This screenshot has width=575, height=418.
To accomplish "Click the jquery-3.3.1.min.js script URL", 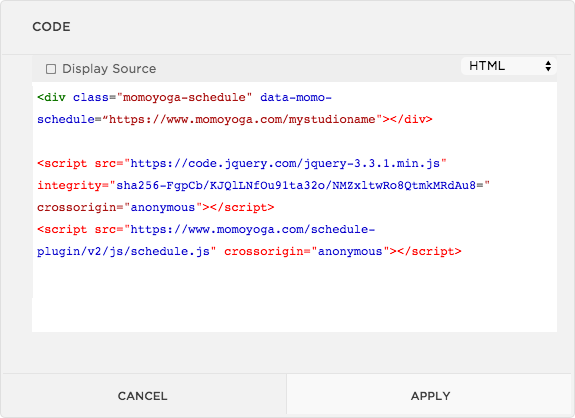I will (285, 163).
